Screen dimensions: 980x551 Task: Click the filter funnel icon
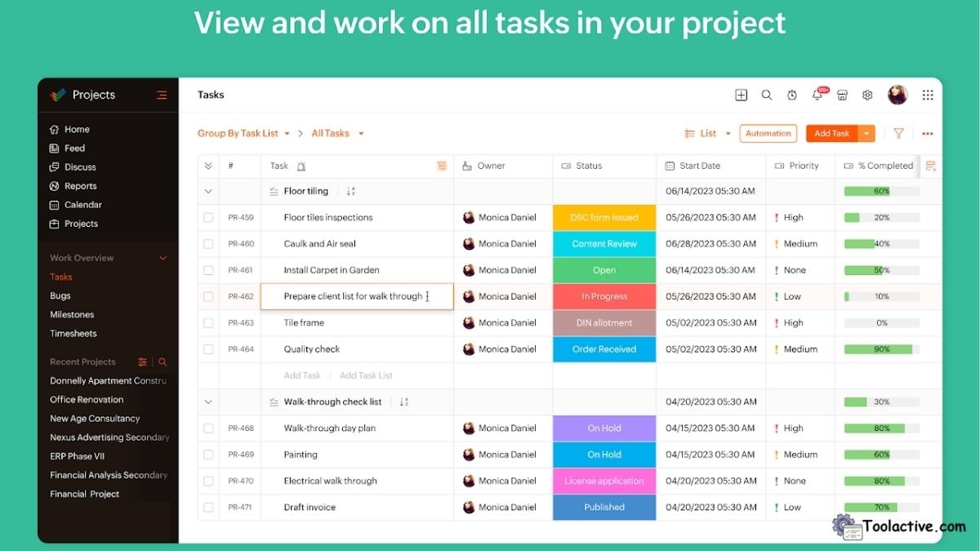click(898, 133)
